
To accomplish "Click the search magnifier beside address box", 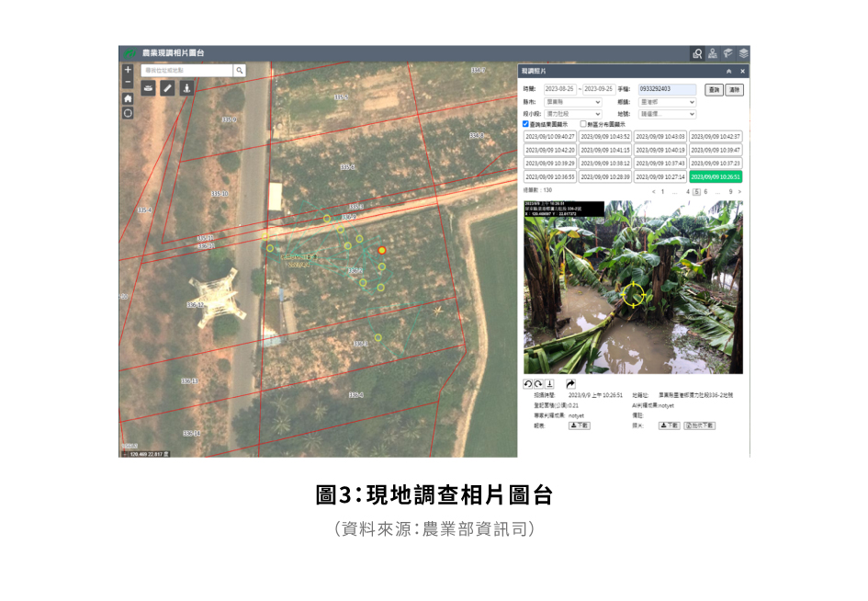I will pyautogui.click(x=239, y=70).
